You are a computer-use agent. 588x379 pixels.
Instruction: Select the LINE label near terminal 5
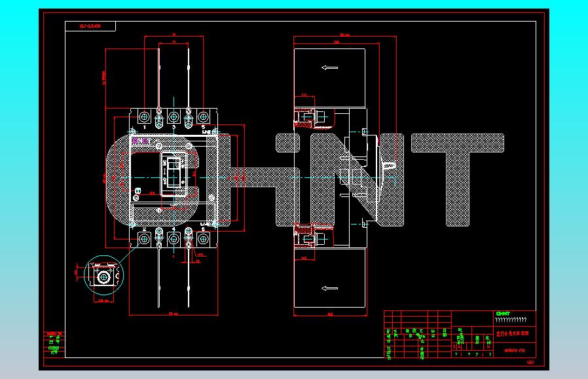coord(206,132)
